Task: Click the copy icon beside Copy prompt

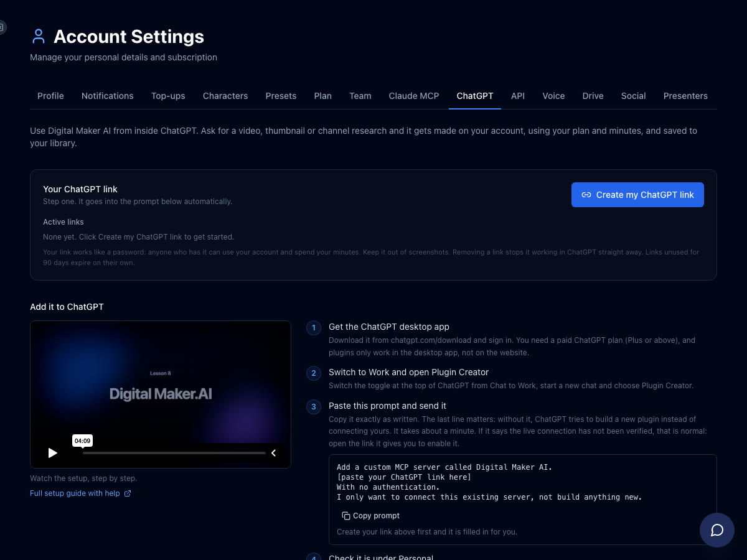Action: click(346, 516)
